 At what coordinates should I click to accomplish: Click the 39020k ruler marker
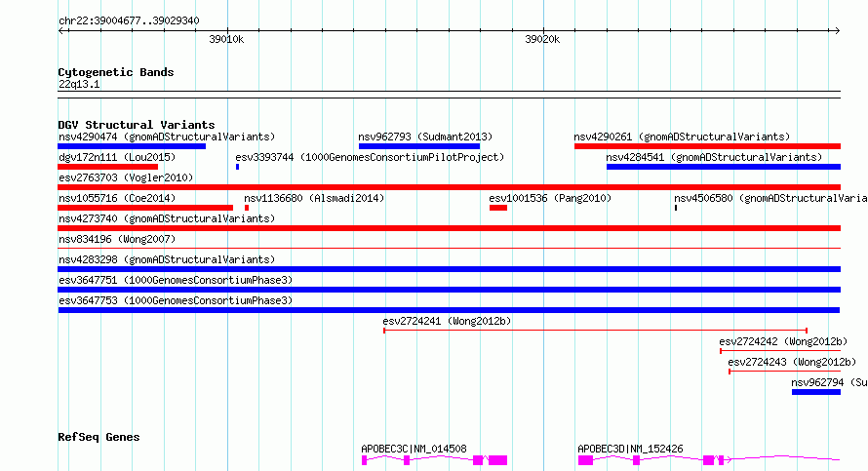click(542, 39)
